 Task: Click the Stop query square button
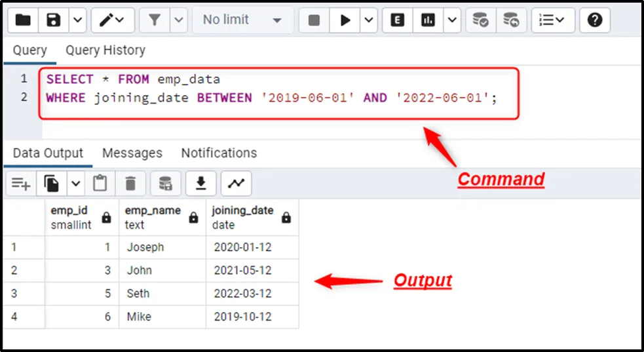pyautogui.click(x=314, y=20)
